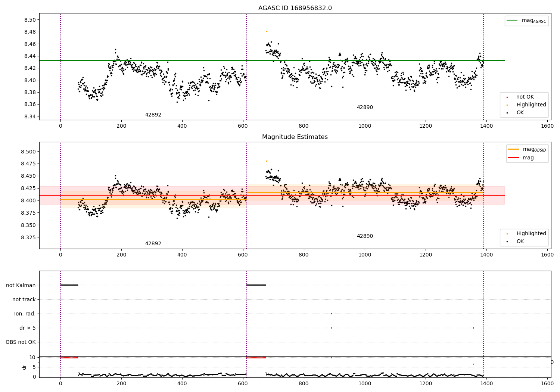Viewport: 560px width, 392px height.
Task: Click the 8.325 y-tick on Magnitude Estimates plot
Action: click(28, 237)
